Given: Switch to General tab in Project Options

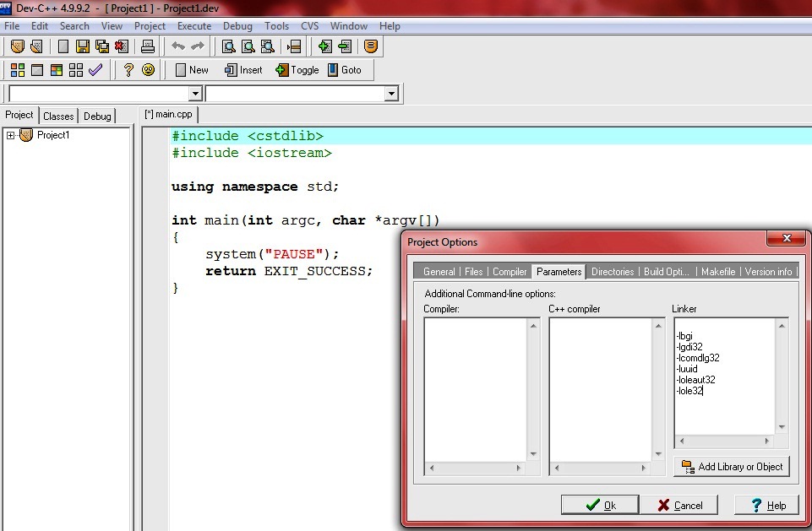Looking at the screenshot, I should 439,272.
